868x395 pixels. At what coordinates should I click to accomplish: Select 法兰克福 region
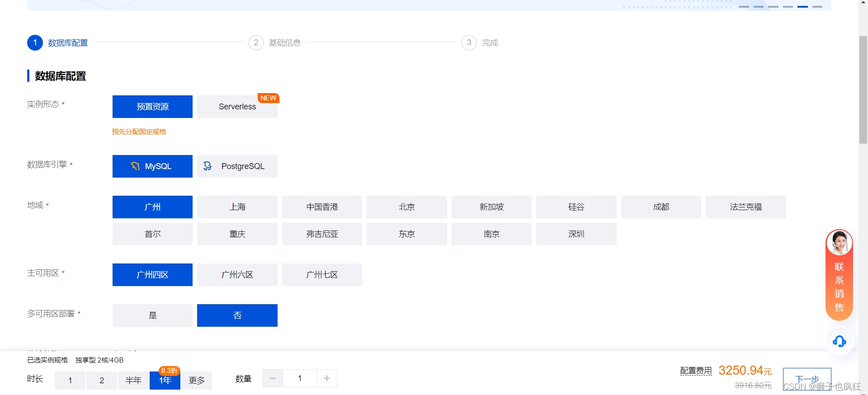click(x=746, y=207)
